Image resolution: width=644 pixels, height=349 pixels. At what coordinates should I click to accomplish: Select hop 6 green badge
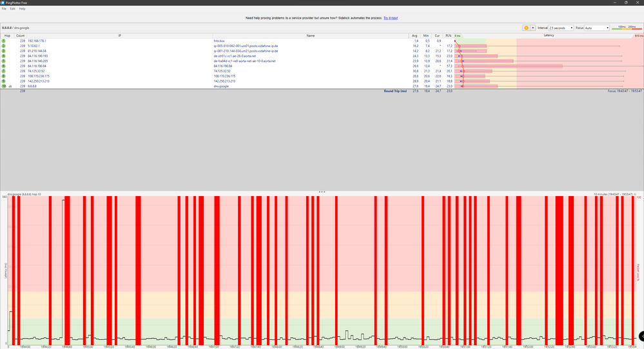point(4,66)
